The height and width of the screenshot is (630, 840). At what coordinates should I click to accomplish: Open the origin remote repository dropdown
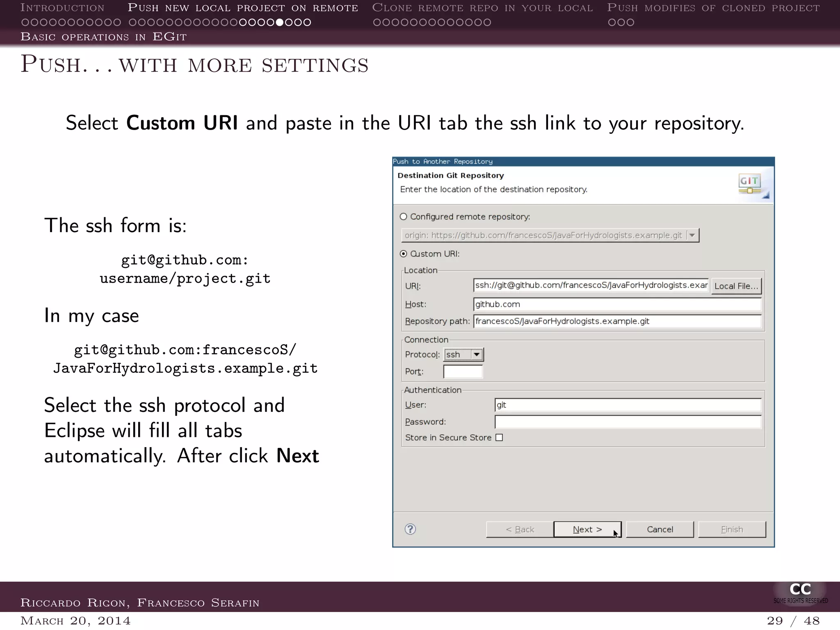click(x=550, y=235)
